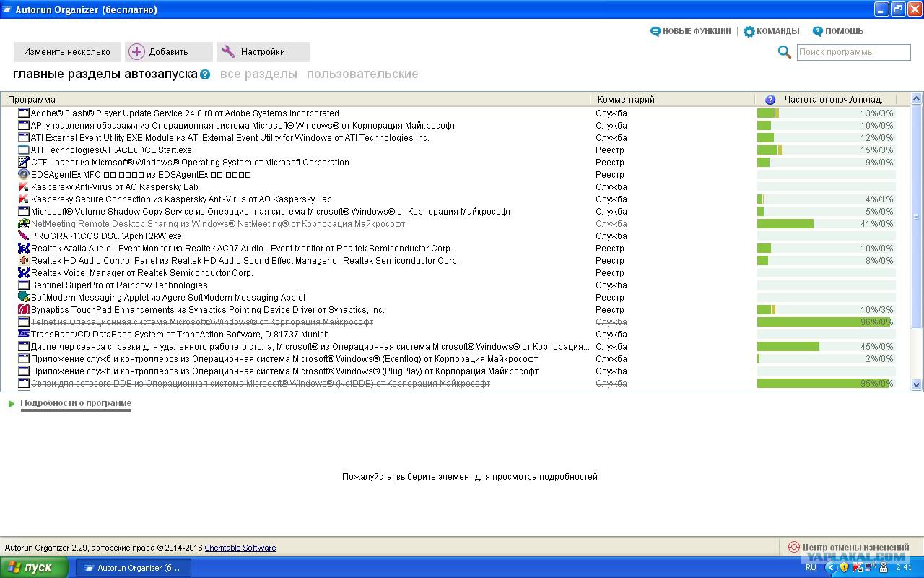Click the Добавить button
Screen dimensions: 924x578
[169, 52]
